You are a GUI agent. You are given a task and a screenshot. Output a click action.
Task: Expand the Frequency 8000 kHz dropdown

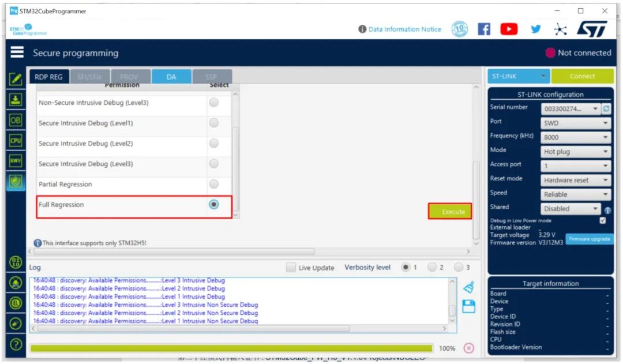click(x=575, y=137)
